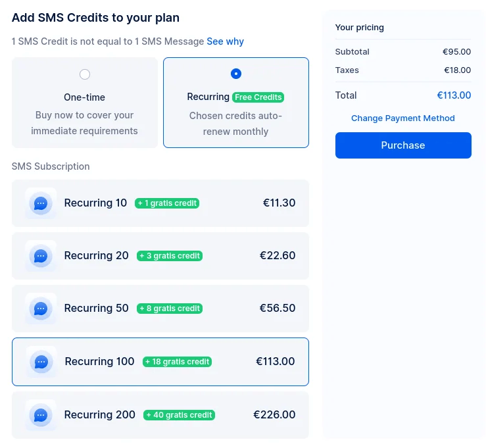Click the Recurring 20 chat bubble icon
The height and width of the screenshot is (448, 486).
pos(41,256)
